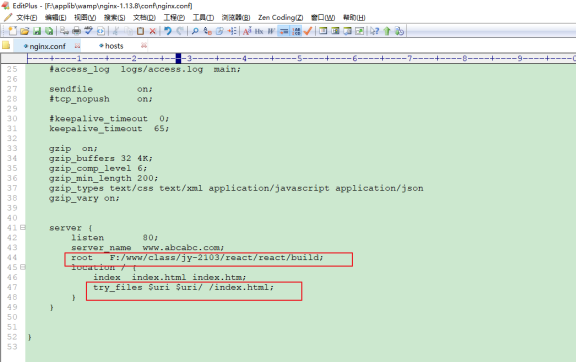Open the Set Font icon
Screen dimensions: 576x362
click(x=247, y=31)
